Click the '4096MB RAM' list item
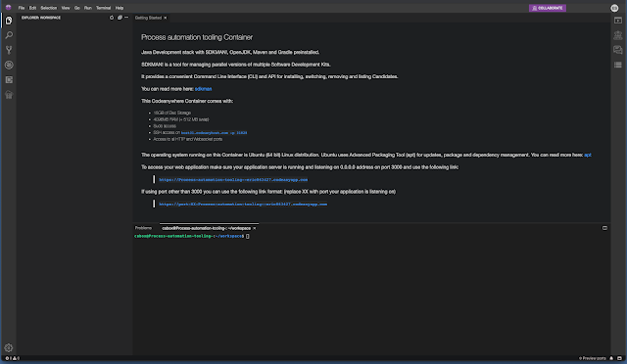627x364 pixels. tap(180, 119)
